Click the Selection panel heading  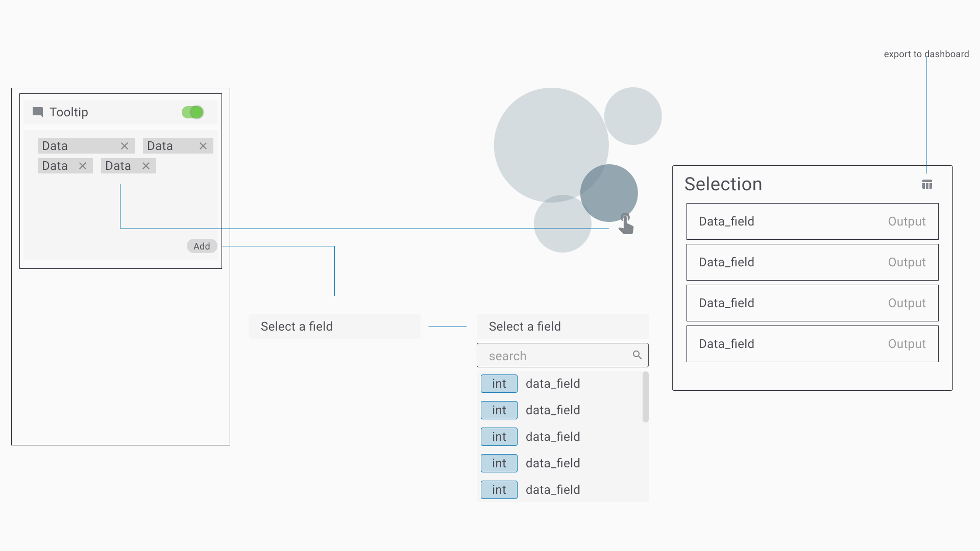(x=723, y=184)
